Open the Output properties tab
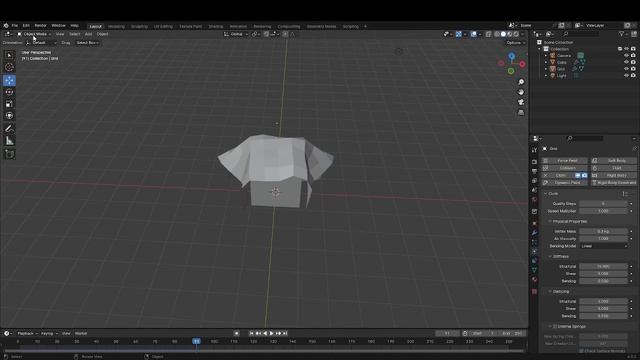This screenshot has height=360, width=640. [534, 171]
